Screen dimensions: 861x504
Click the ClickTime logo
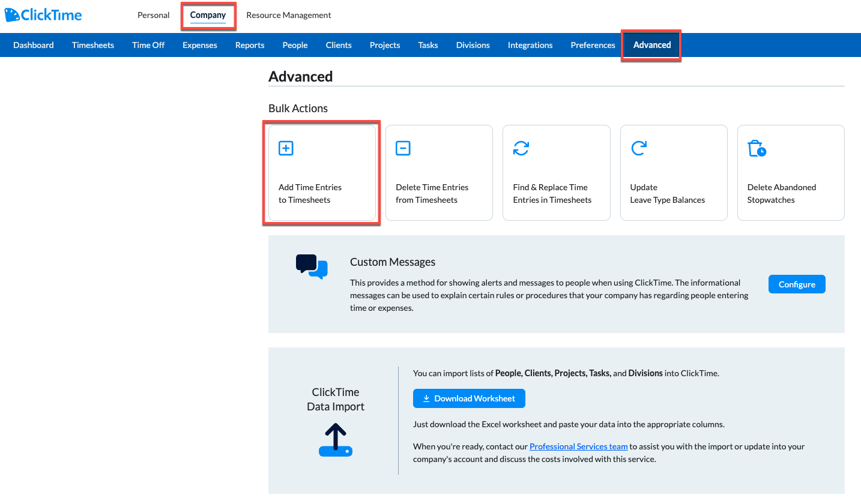(x=43, y=15)
